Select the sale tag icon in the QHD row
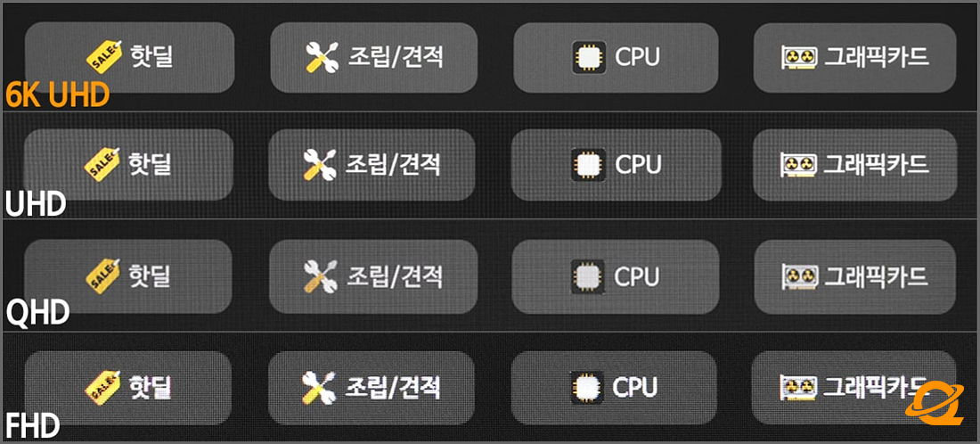Screen dimensions: 980x444 tap(102, 275)
